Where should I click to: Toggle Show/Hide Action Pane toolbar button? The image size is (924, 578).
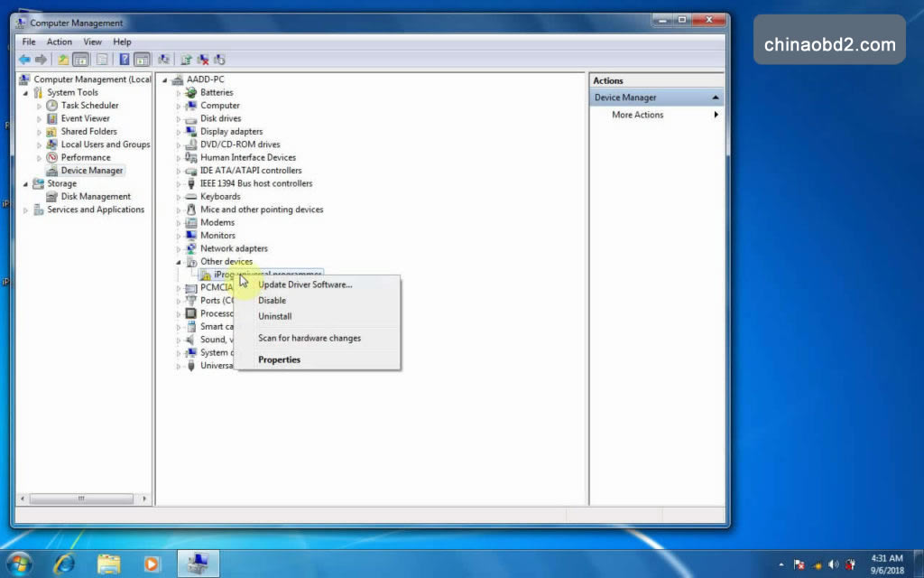click(x=142, y=60)
